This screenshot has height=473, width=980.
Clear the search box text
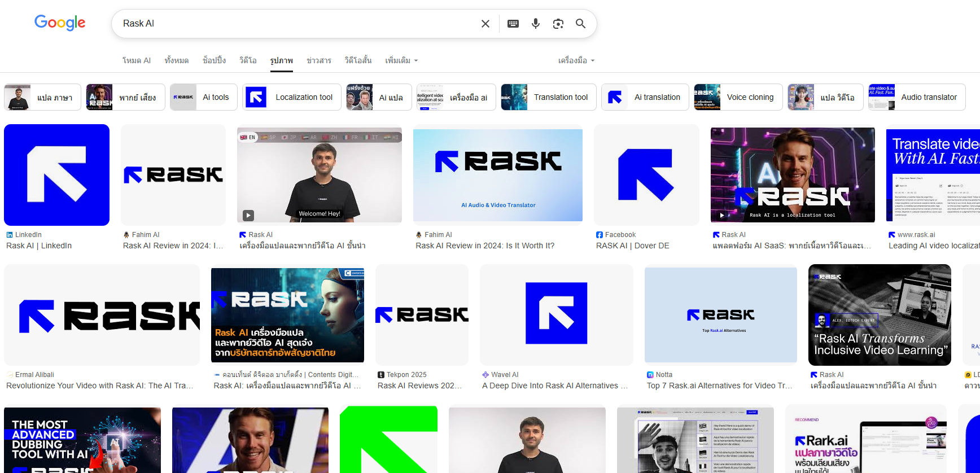point(485,24)
